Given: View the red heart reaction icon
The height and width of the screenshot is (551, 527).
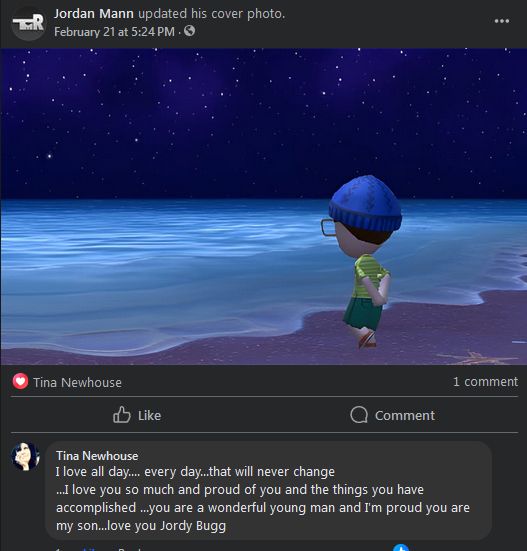Looking at the screenshot, I should click(20, 381).
